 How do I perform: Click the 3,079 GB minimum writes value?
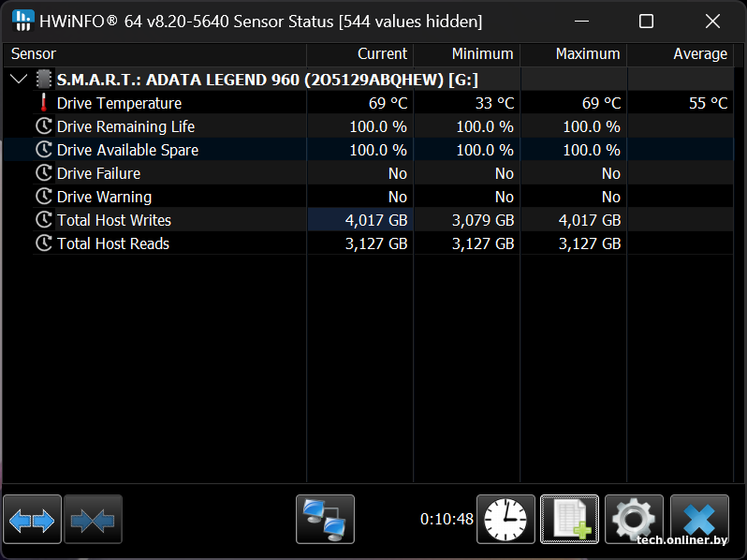coord(483,220)
